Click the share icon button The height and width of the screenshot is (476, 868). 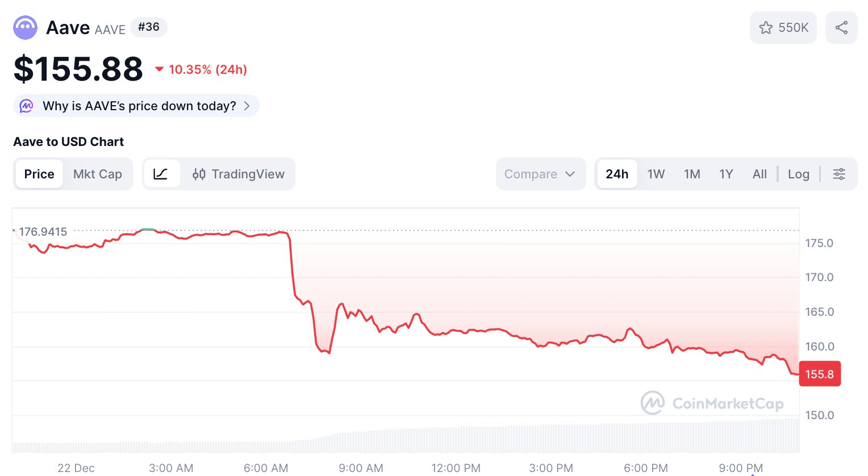(841, 28)
